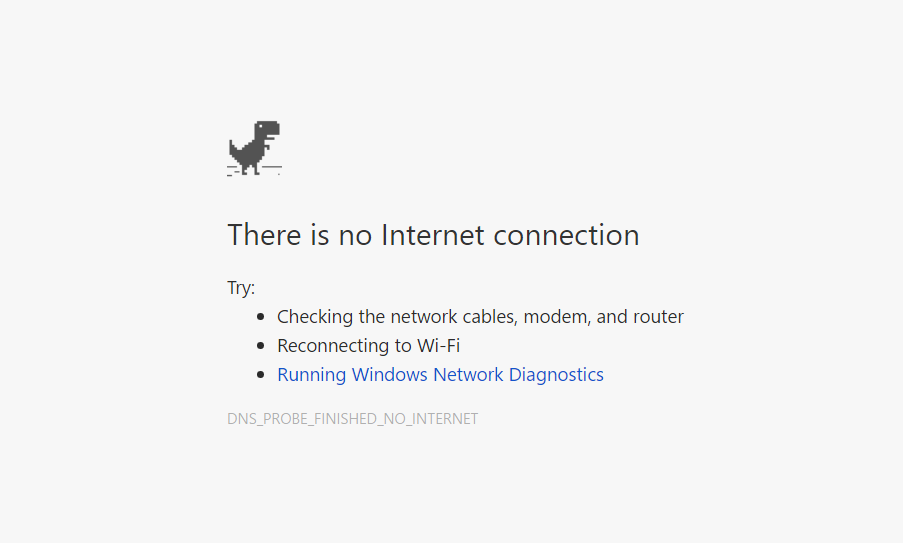
Task: Click the word 'connection' in the heading
Action: (566, 235)
